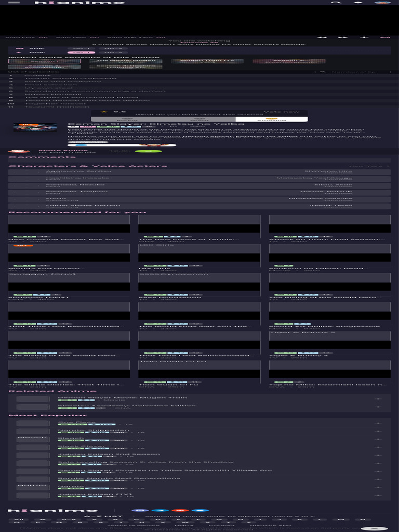Viewport: 399px width, 532px height.
Task: Open Sword Art Online: Progressive recommendation
Action: coord(329,315)
